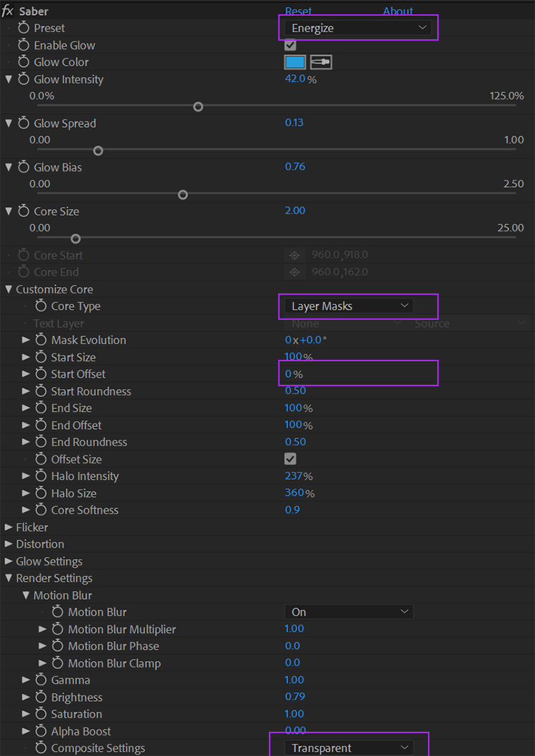Click the fx effect toggle icon for Saber
This screenshot has height=756, width=535.
click(x=8, y=11)
